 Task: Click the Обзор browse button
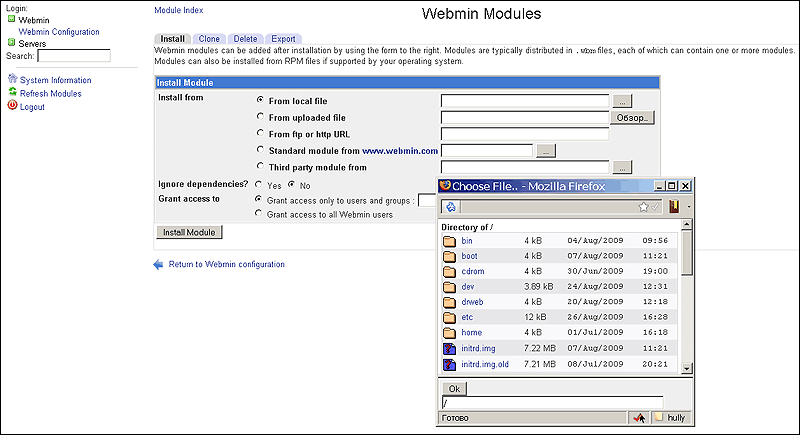click(x=632, y=118)
